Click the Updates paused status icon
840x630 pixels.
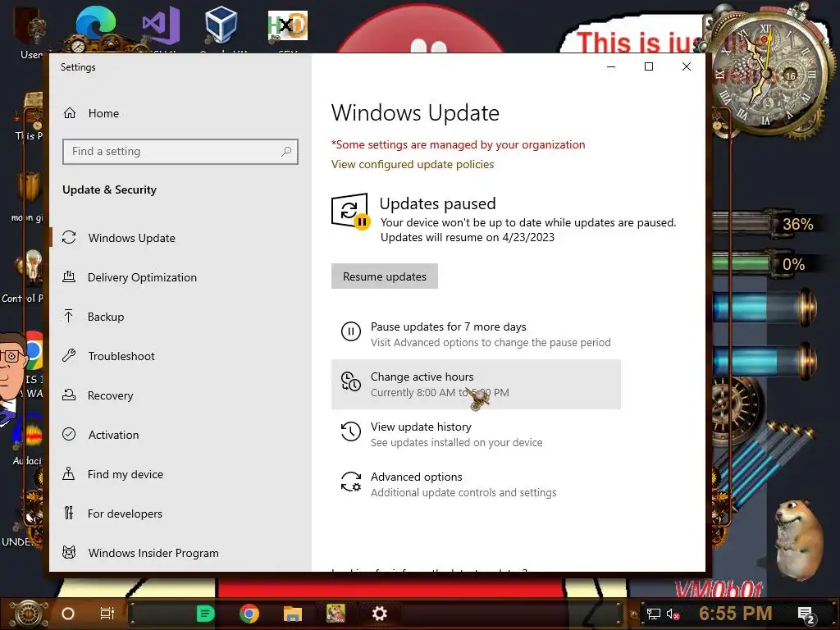click(x=350, y=211)
